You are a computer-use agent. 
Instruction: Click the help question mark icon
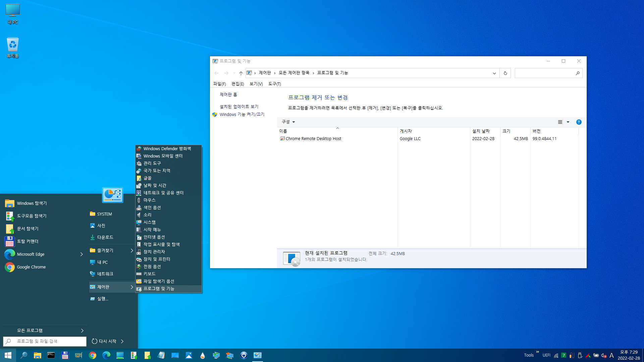tap(579, 122)
